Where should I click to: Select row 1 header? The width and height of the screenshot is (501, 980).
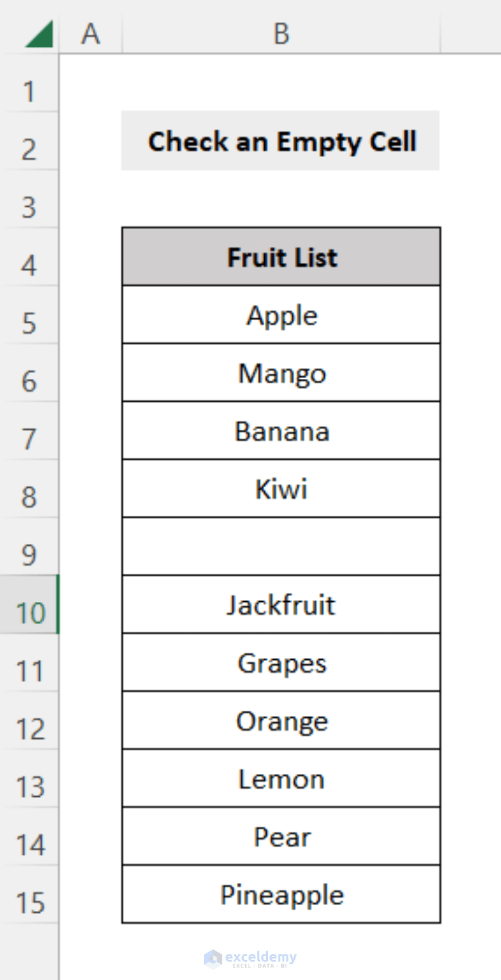tap(29, 91)
